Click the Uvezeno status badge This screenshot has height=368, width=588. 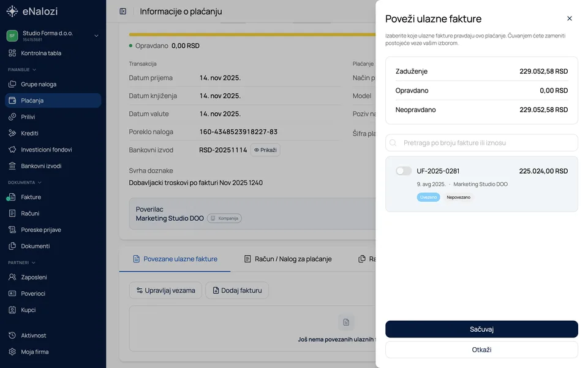coord(428,197)
